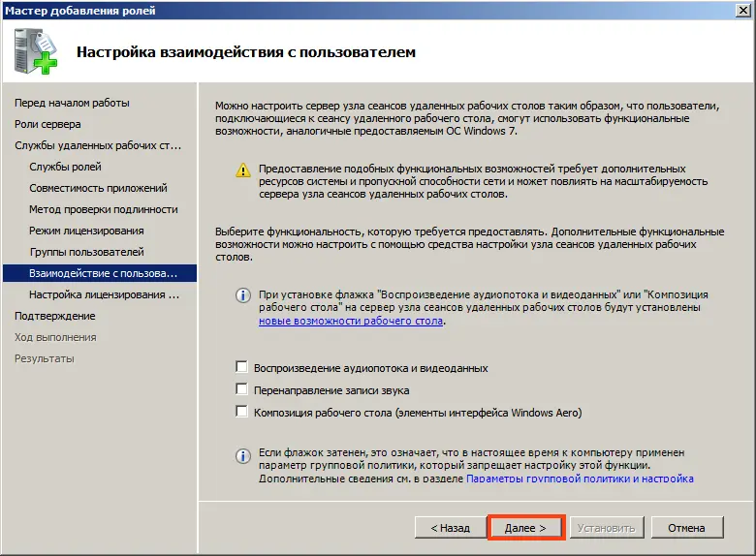Viewport: 756px width, 556px height.
Task: Click the "< Назад" button
Action: tap(450, 528)
